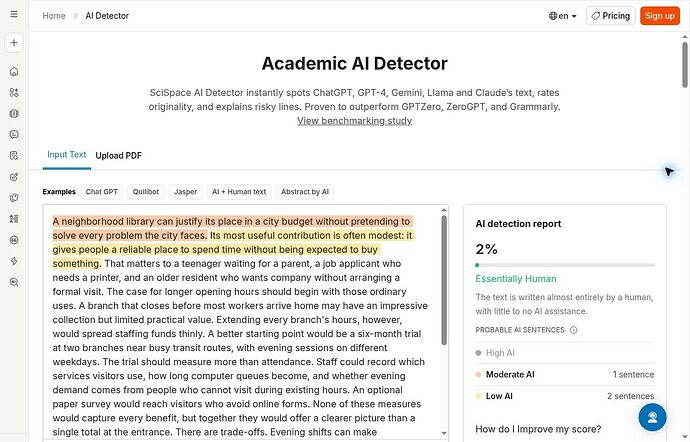Click the text area scroll-down arrow
Viewport: 690px width, 442px height.
pos(444,433)
